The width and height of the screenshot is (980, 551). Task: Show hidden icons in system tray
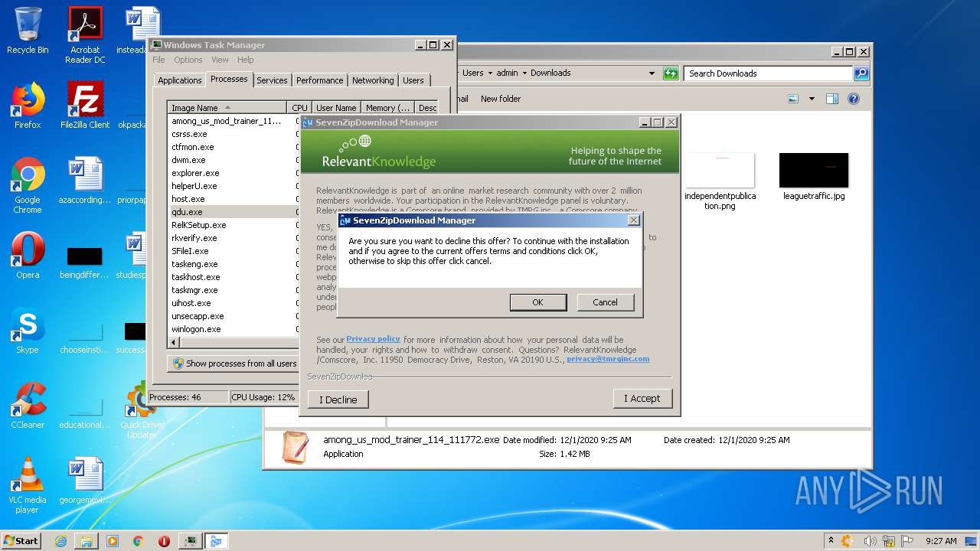pos(831,541)
